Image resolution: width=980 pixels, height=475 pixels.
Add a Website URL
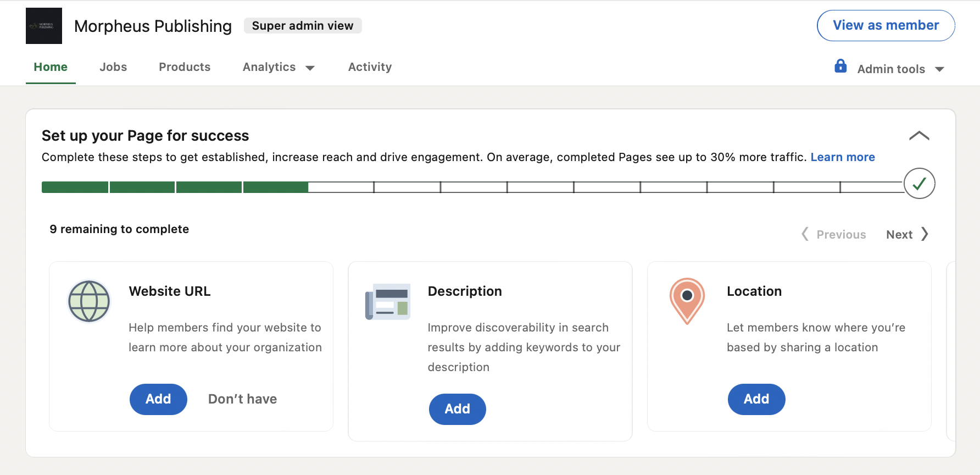pyautogui.click(x=158, y=399)
